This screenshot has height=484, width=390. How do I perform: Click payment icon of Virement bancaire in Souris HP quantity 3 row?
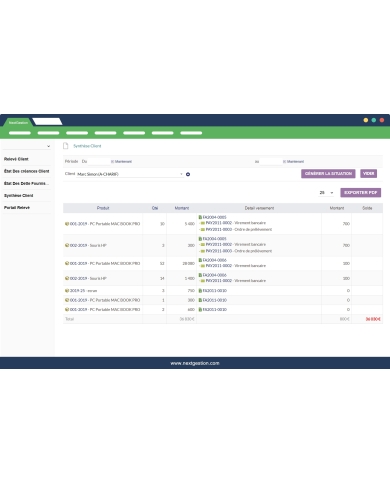point(203,244)
